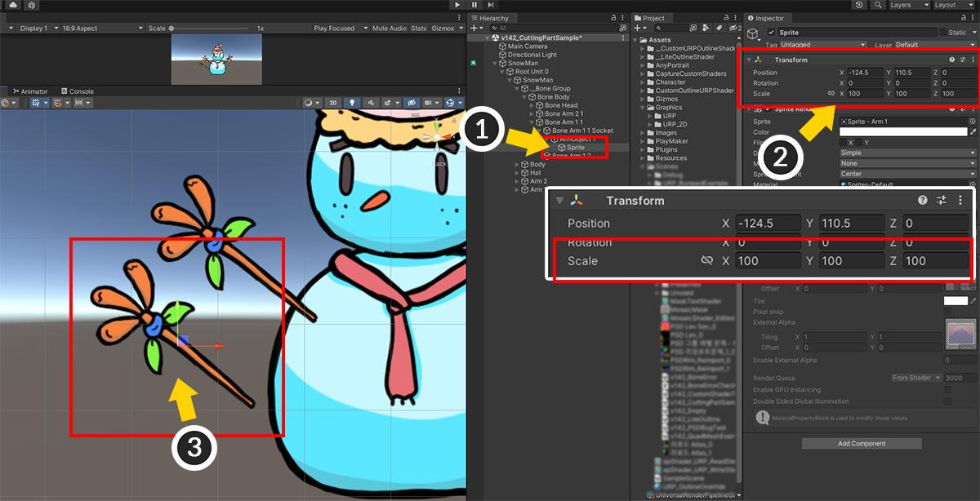
Task: Switch to the Console tab
Action: click(x=77, y=91)
